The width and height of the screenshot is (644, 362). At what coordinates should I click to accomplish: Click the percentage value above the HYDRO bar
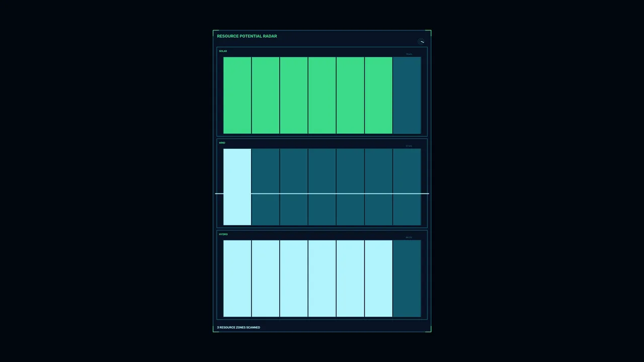tap(409, 237)
